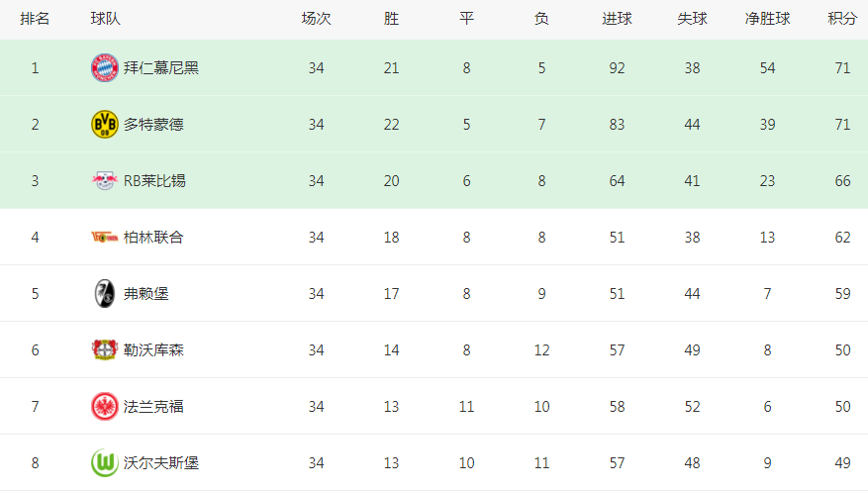The image size is (868, 493).
Task: Click the Wolfsburg green W logo
Action: [105, 463]
